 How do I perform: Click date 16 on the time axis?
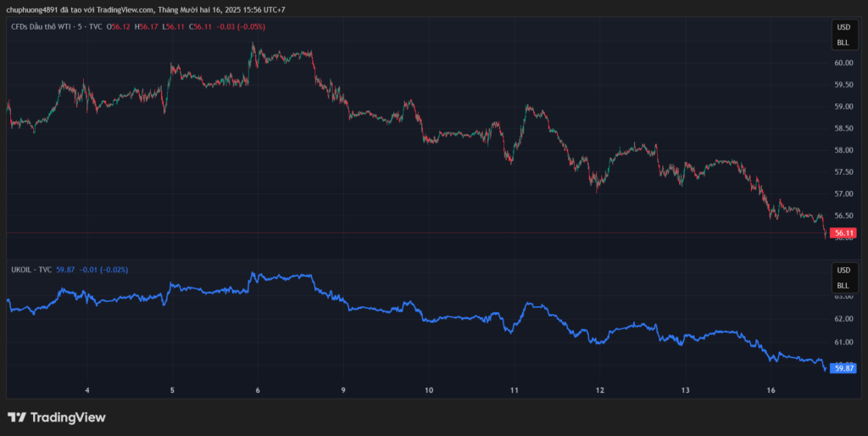point(771,390)
